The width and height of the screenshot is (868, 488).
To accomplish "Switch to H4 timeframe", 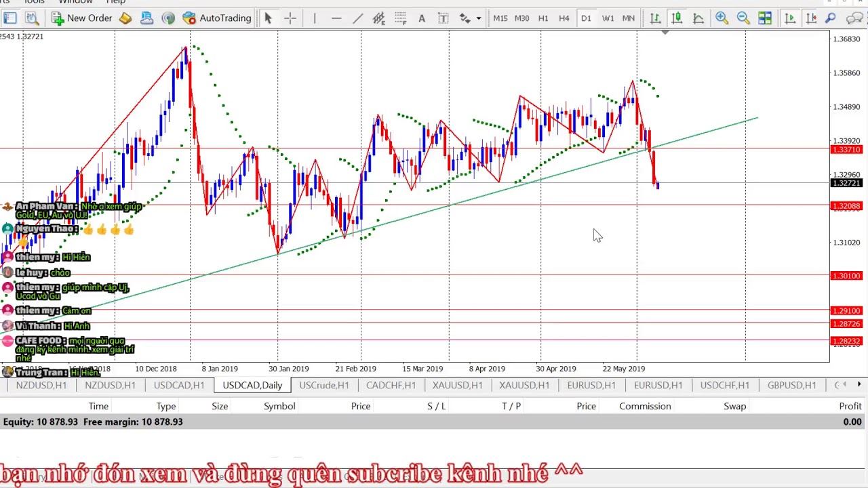I will [564, 18].
